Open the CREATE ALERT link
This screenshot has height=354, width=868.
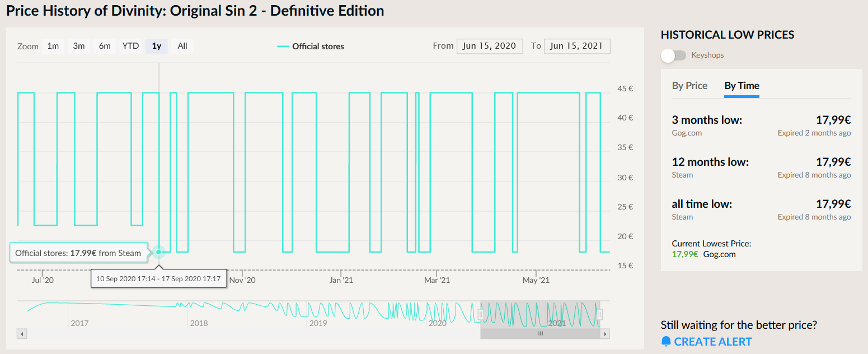[713, 342]
